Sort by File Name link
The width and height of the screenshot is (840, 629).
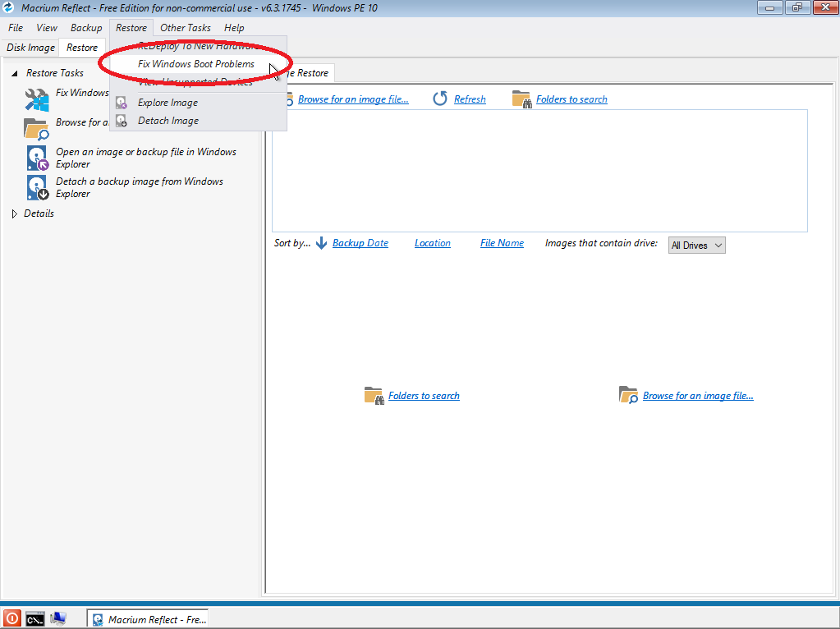(502, 243)
